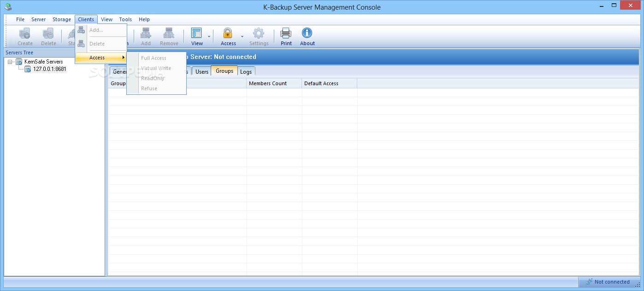Click the connection plug icon in status bar
644x291 pixels.
point(589,282)
